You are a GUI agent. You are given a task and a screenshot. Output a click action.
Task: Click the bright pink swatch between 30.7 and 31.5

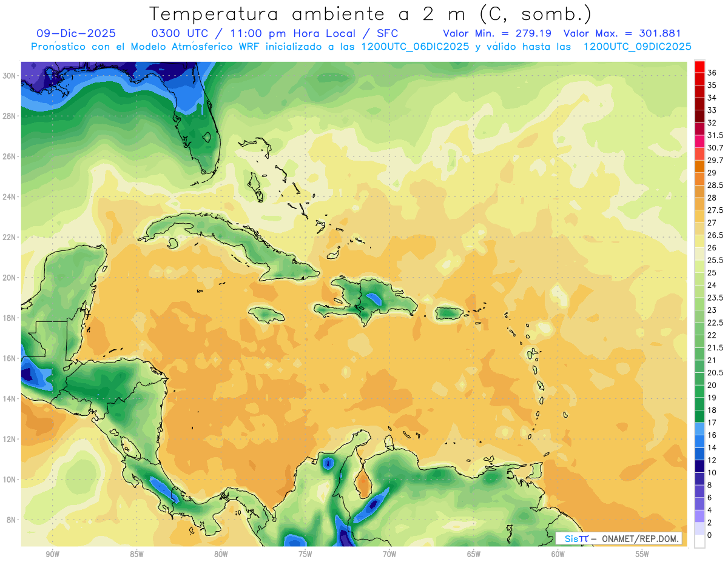coord(699,141)
